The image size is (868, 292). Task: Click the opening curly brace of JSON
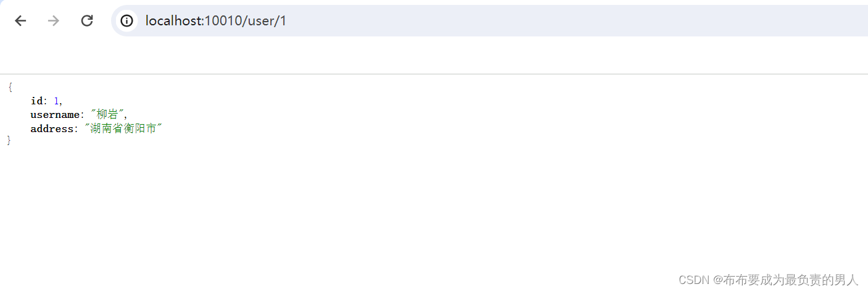[x=10, y=88]
